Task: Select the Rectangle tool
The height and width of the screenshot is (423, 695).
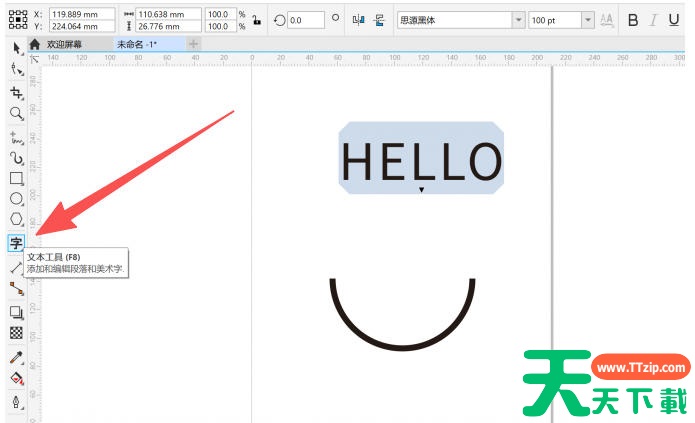Action: click(16, 178)
